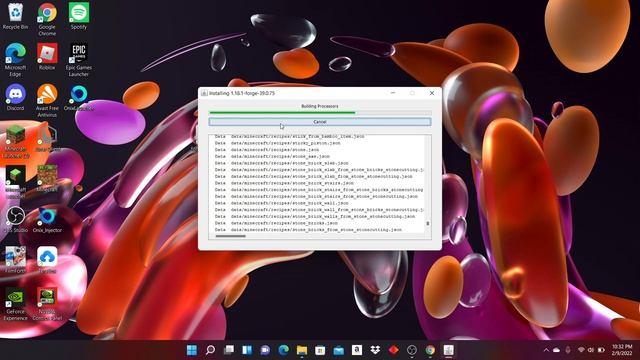Open the Mail app from taskbar
This screenshot has width=640, height=360.
coord(339,350)
